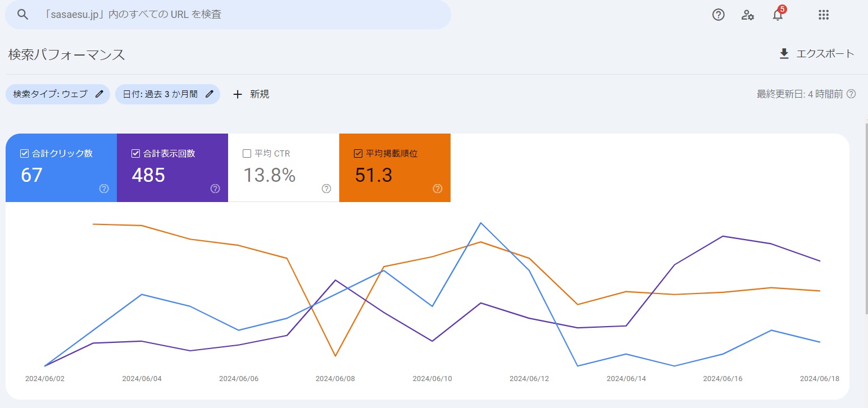Click the 2024/06/06 axis label

239,379
